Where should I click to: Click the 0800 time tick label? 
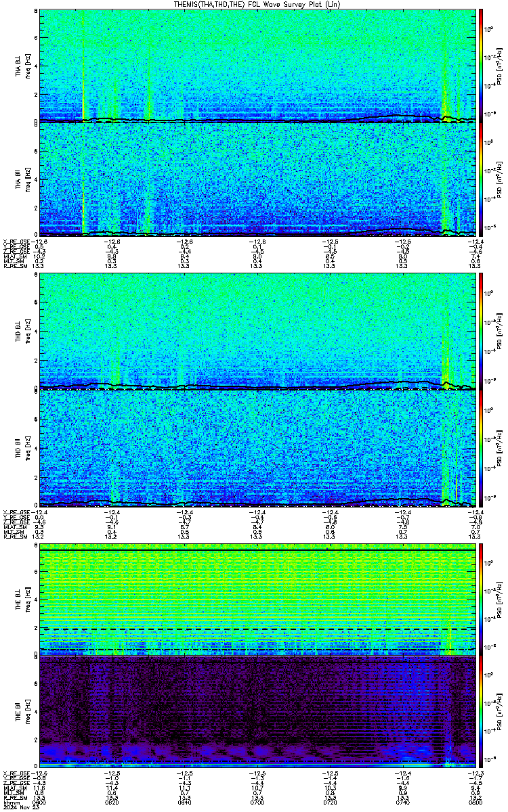474,803
